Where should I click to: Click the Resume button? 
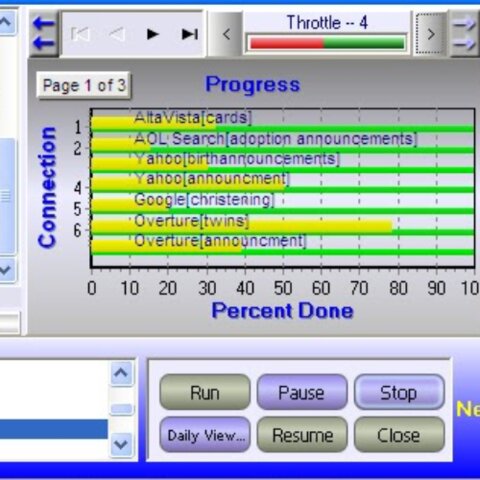click(302, 435)
